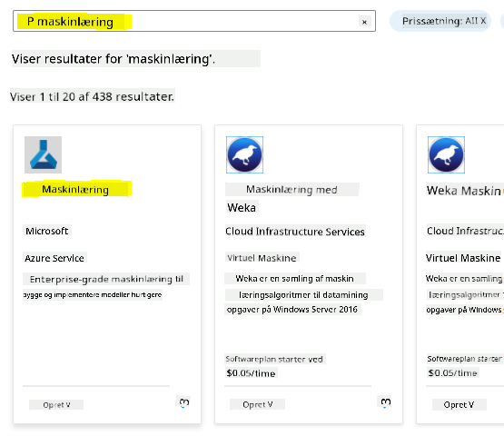The image size is (504, 436).
Task: Click the maskinlæring search input field
Action: [194, 21]
